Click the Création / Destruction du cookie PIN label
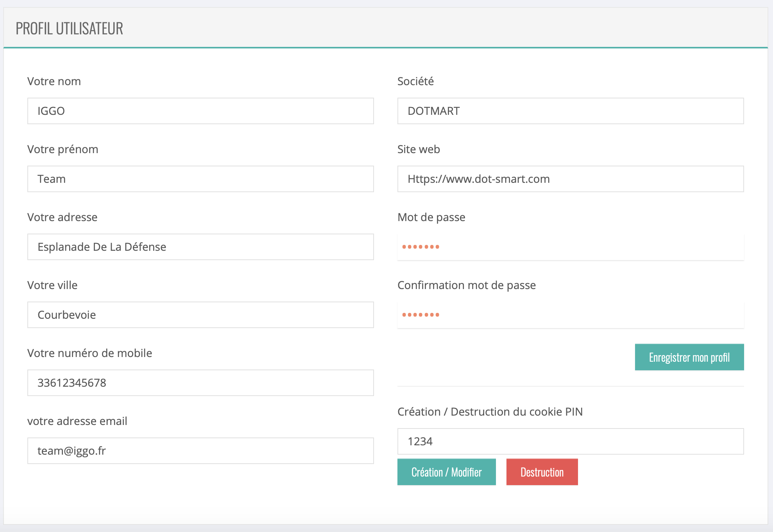This screenshot has width=773, height=532. (490, 412)
